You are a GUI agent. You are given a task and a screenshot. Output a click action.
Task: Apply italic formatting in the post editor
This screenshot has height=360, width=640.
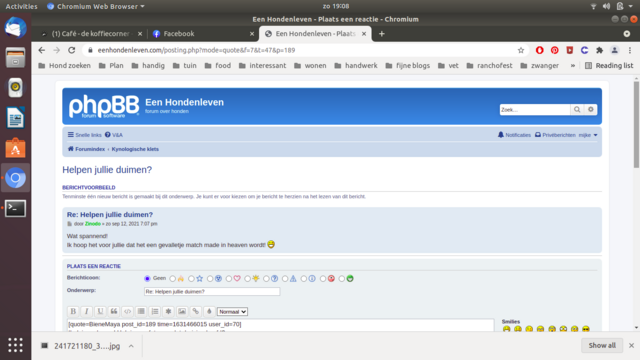tap(87, 311)
